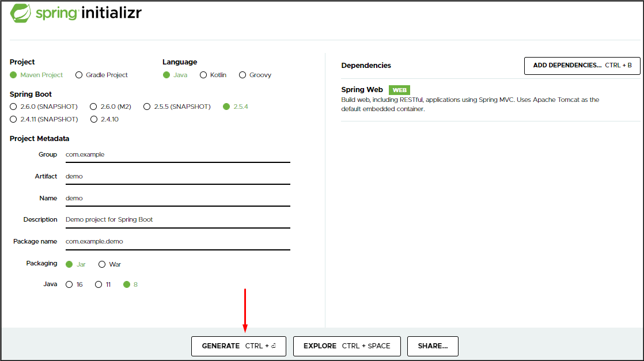644x361 pixels.
Task: Select Maven Project as the project type
Action: click(13, 75)
